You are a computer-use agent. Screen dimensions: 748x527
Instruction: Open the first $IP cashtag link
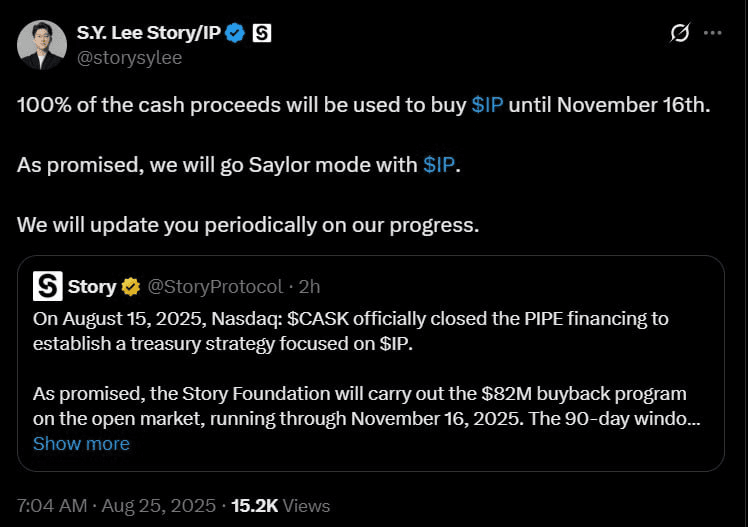[487, 105]
